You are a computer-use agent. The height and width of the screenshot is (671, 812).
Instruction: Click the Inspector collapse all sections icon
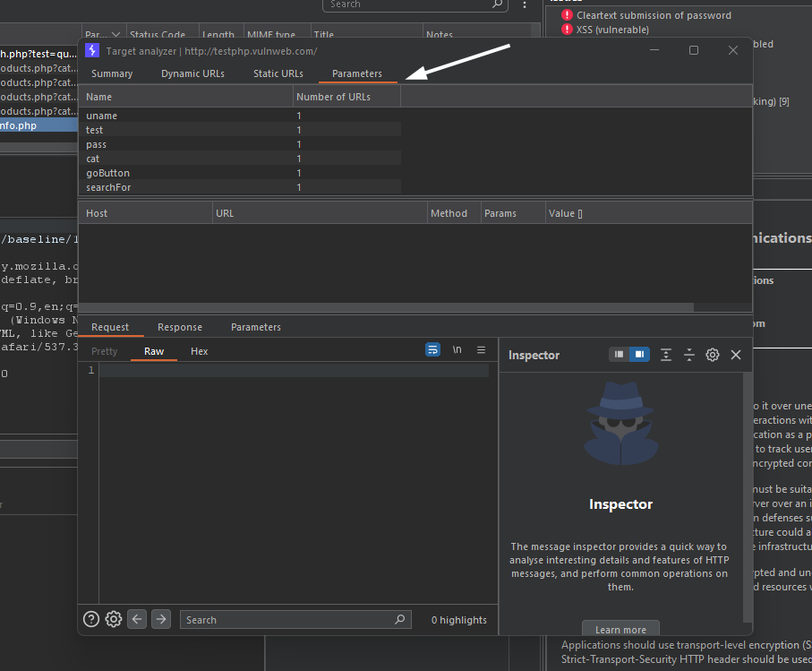point(689,355)
